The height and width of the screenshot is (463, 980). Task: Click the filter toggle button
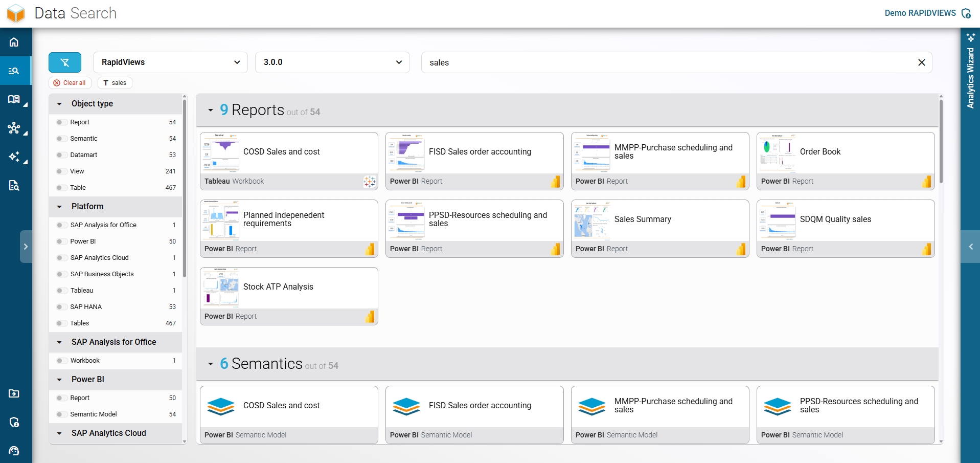click(x=65, y=62)
